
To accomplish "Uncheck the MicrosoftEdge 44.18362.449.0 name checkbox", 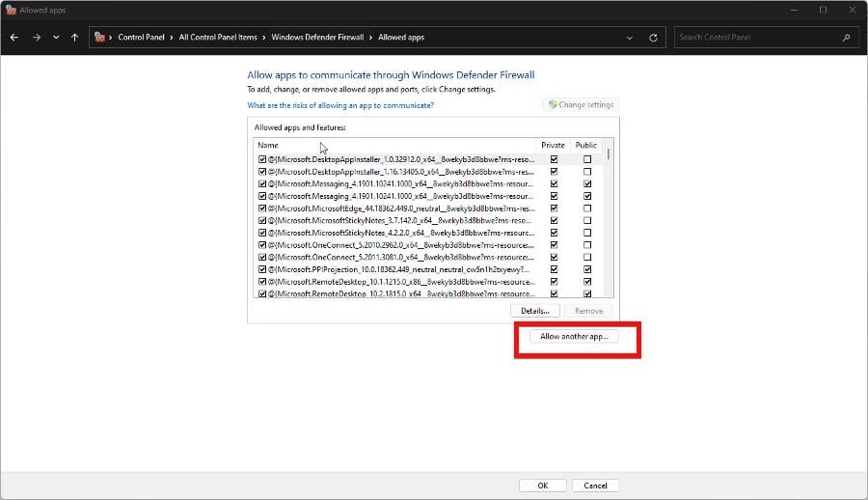I will [x=262, y=208].
